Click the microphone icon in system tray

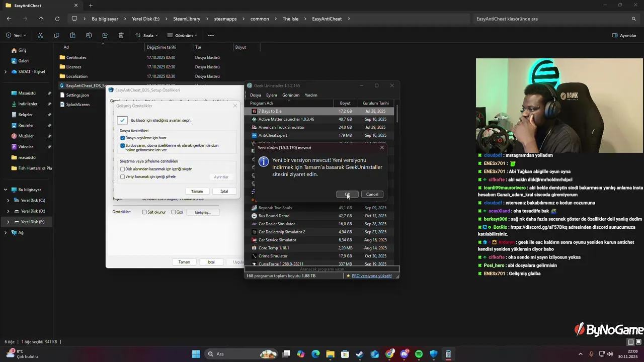tap(591, 354)
